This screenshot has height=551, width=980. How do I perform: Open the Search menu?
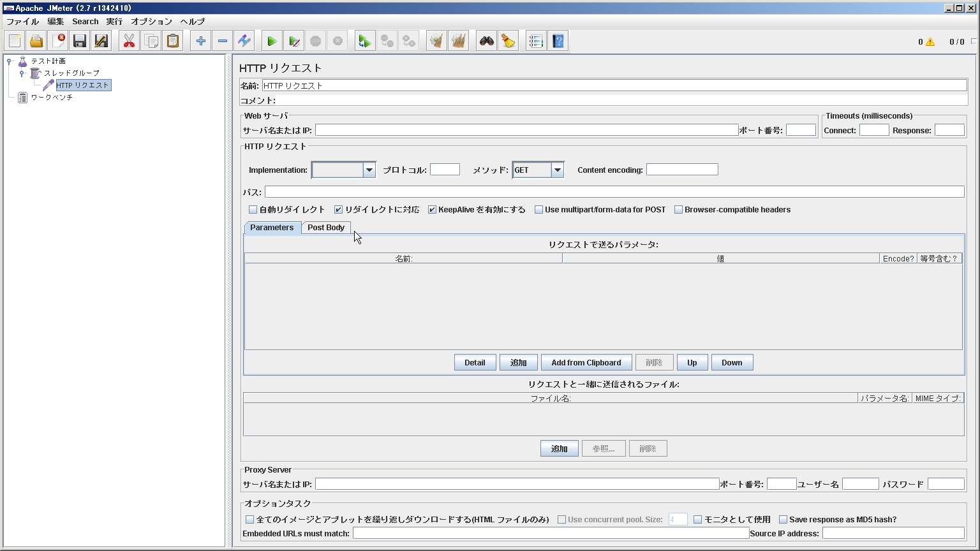point(85,22)
